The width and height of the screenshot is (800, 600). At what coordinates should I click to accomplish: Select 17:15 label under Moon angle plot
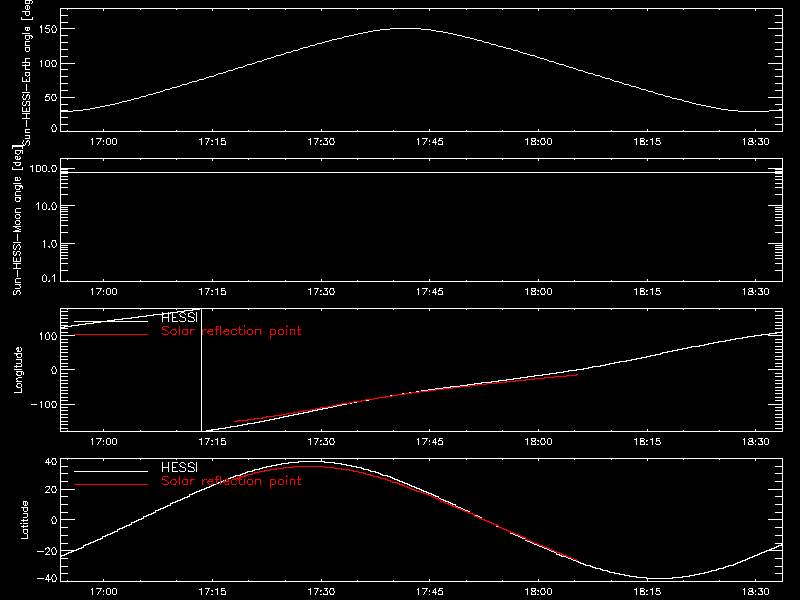212,291
